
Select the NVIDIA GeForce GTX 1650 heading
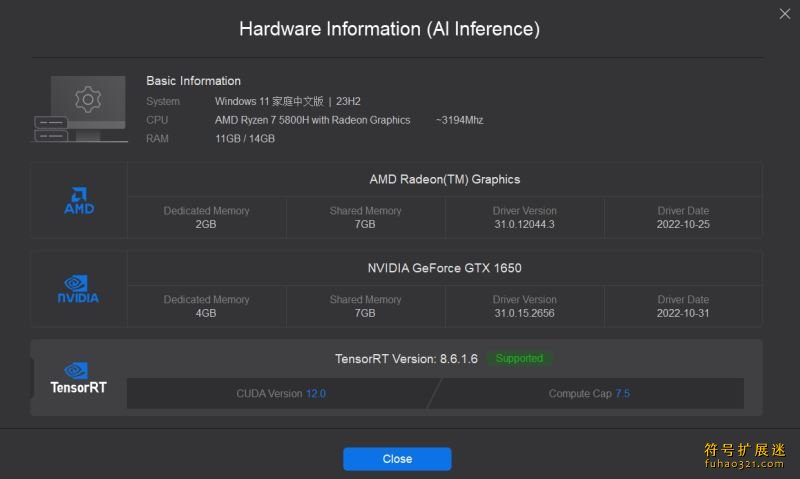(x=445, y=268)
